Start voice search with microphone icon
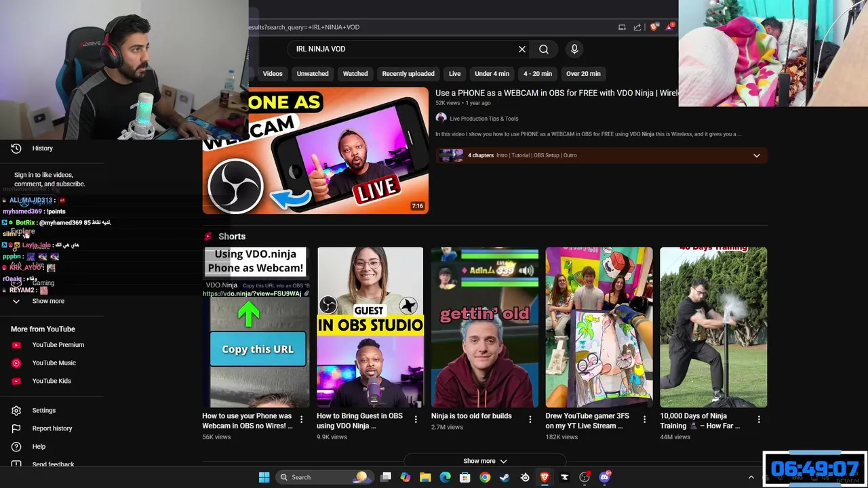 click(574, 49)
